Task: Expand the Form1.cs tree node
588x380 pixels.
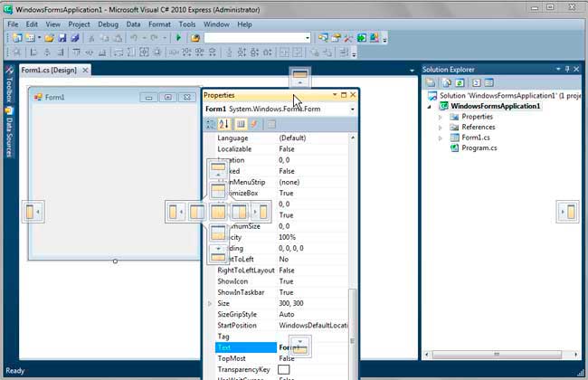Action: click(x=441, y=138)
